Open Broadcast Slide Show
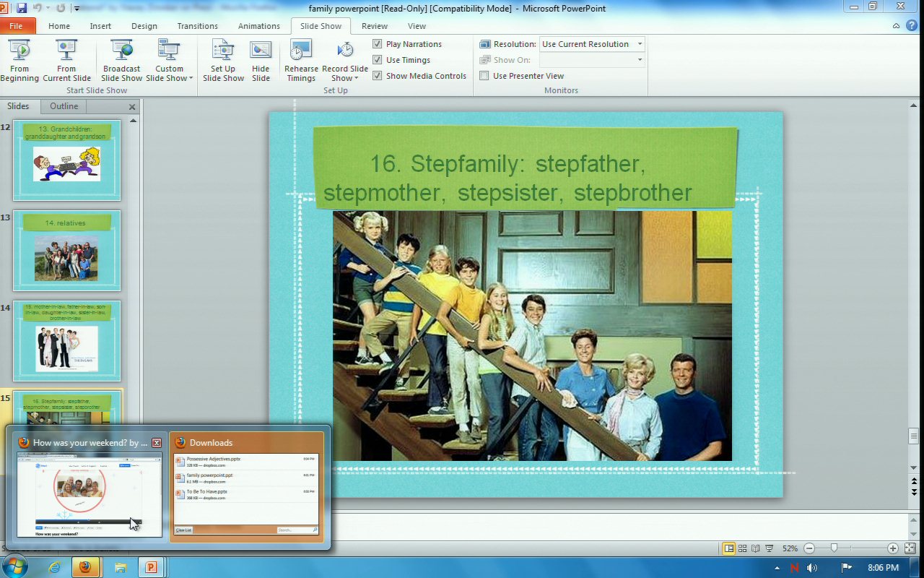 (121, 61)
